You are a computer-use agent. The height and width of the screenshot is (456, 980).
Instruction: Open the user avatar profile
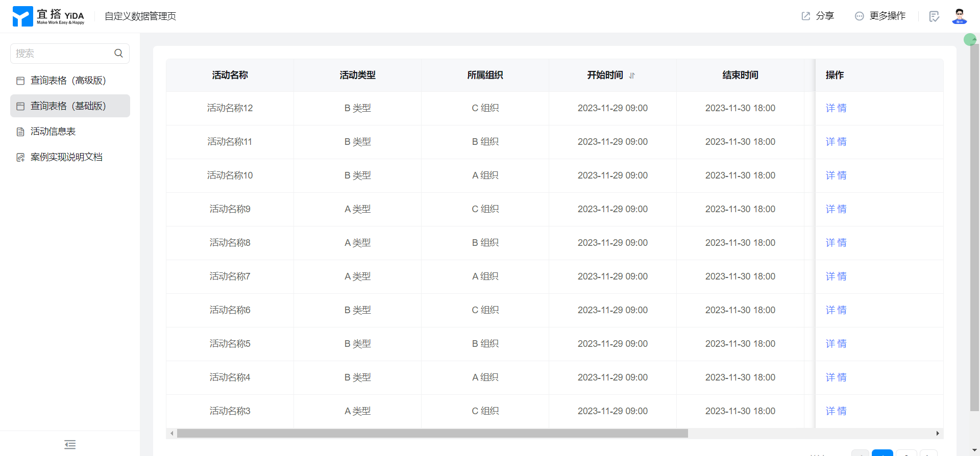959,16
